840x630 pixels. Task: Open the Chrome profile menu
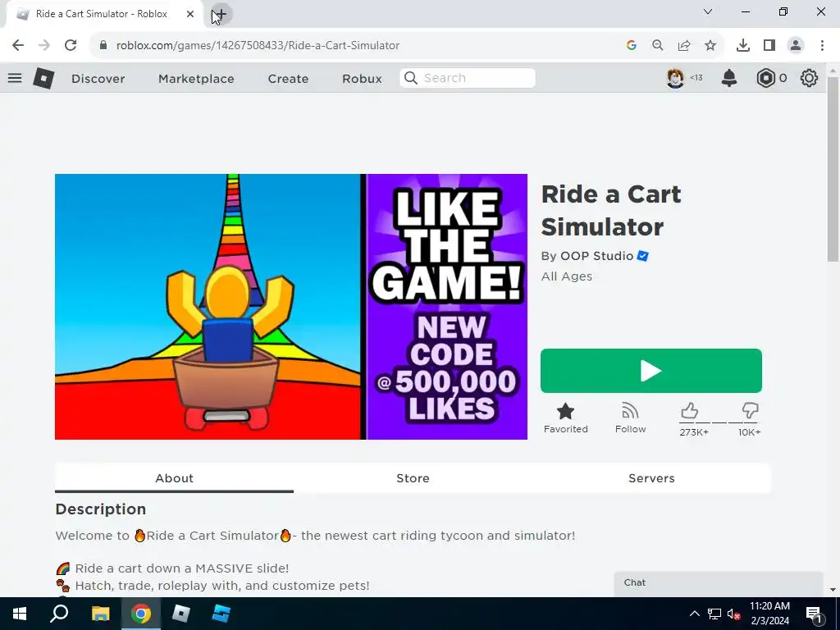[x=796, y=46]
